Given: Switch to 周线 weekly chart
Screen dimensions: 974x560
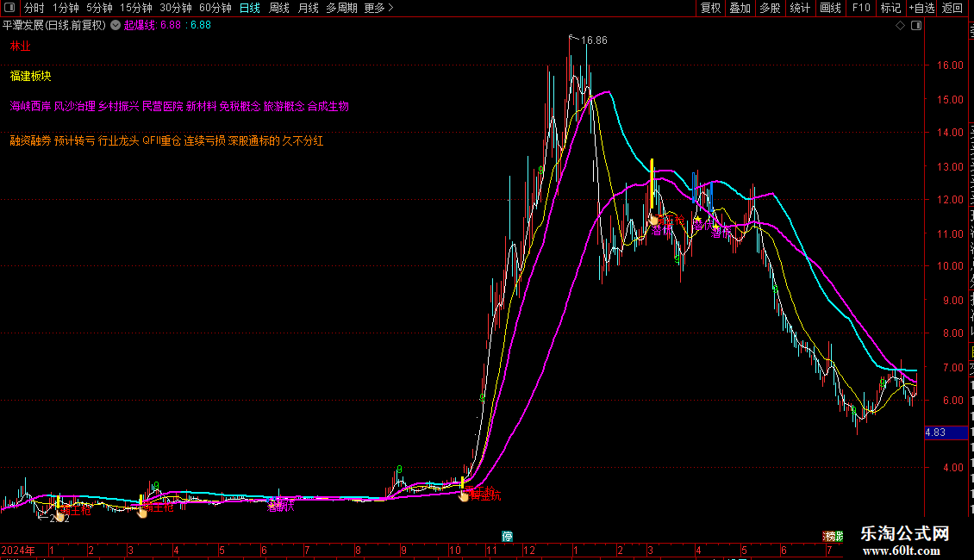Looking at the screenshot, I should pos(279,8).
